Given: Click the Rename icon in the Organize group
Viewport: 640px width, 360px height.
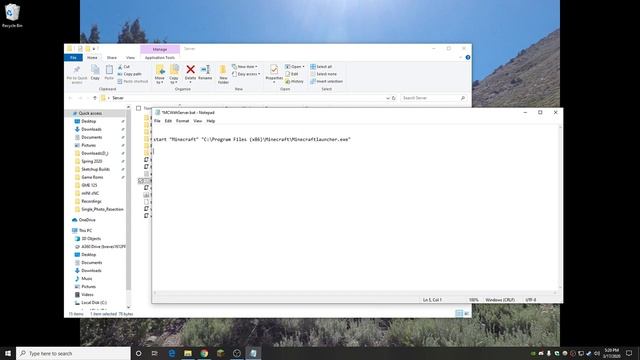Looking at the screenshot, I should [x=205, y=72].
